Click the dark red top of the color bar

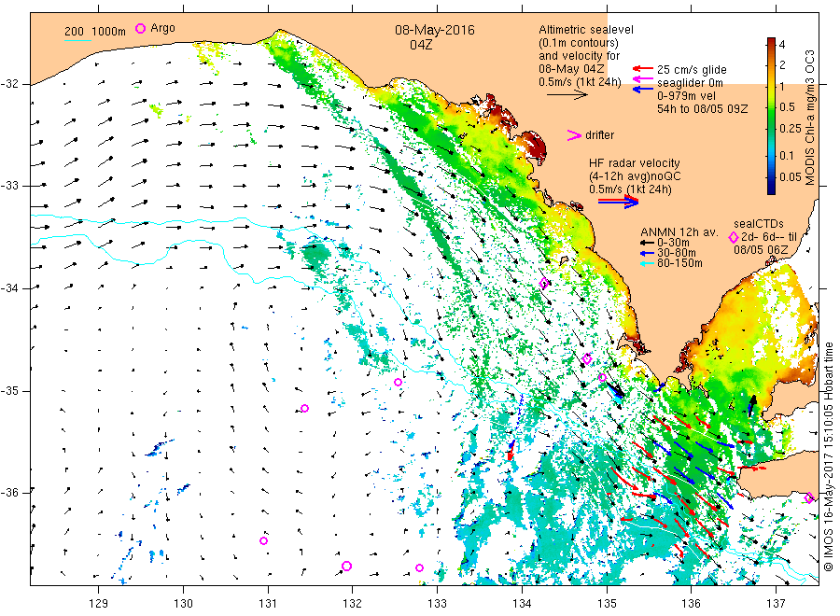[x=771, y=41]
